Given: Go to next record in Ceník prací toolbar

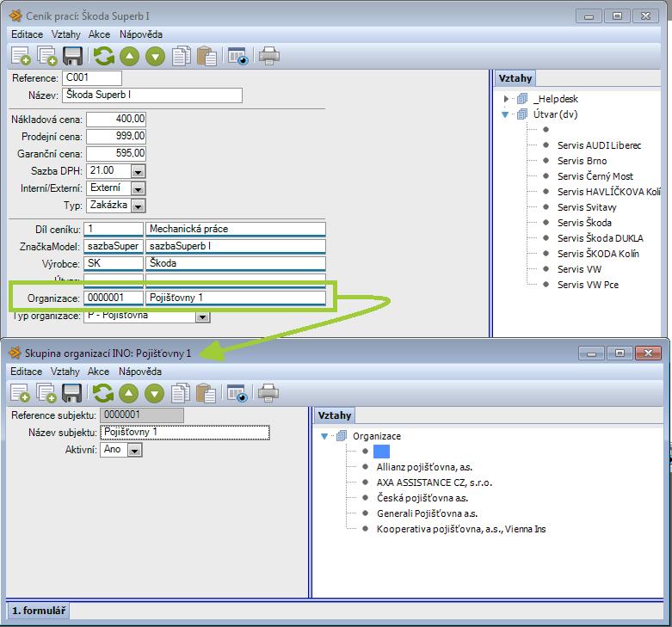Looking at the screenshot, I should click(155, 56).
